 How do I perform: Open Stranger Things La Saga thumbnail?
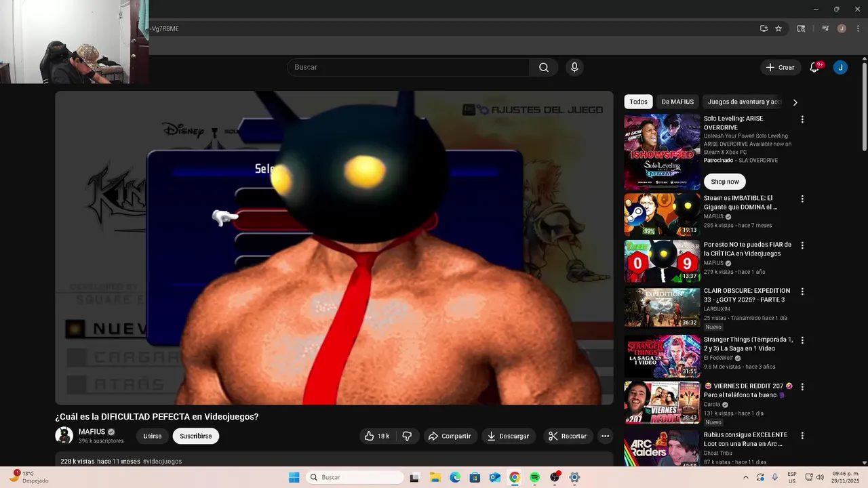pos(662,356)
